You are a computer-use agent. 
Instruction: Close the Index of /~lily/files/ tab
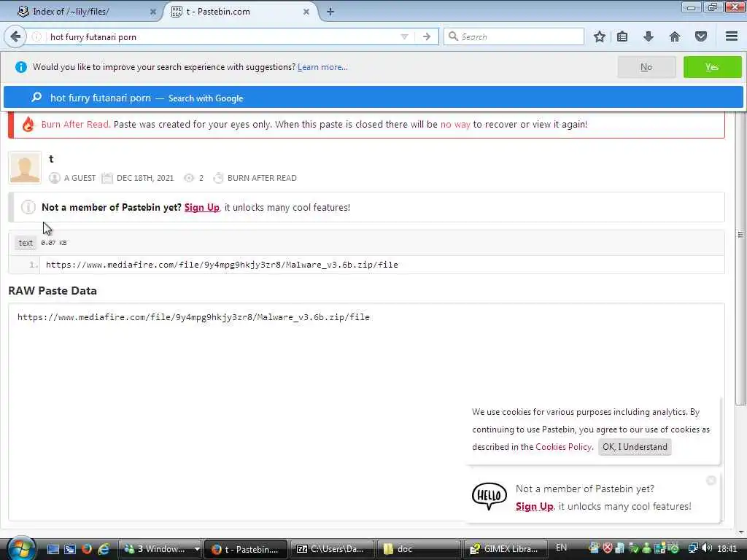pyautogui.click(x=153, y=12)
